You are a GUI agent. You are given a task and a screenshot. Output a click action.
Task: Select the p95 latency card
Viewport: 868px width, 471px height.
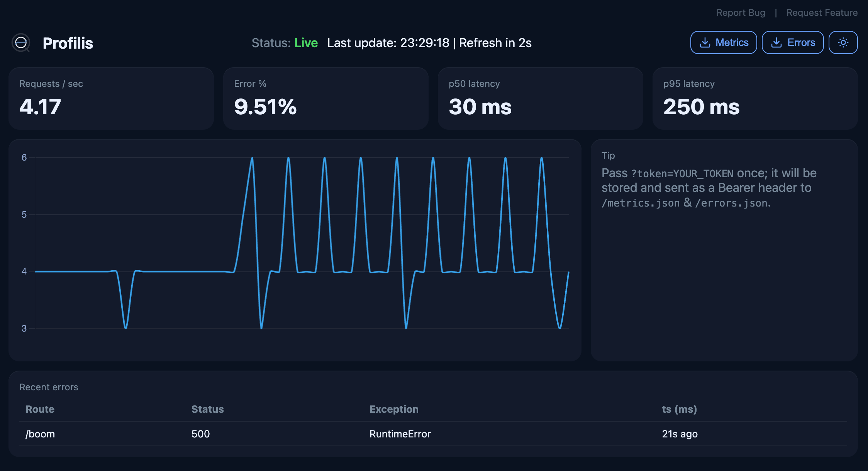[x=755, y=98]
